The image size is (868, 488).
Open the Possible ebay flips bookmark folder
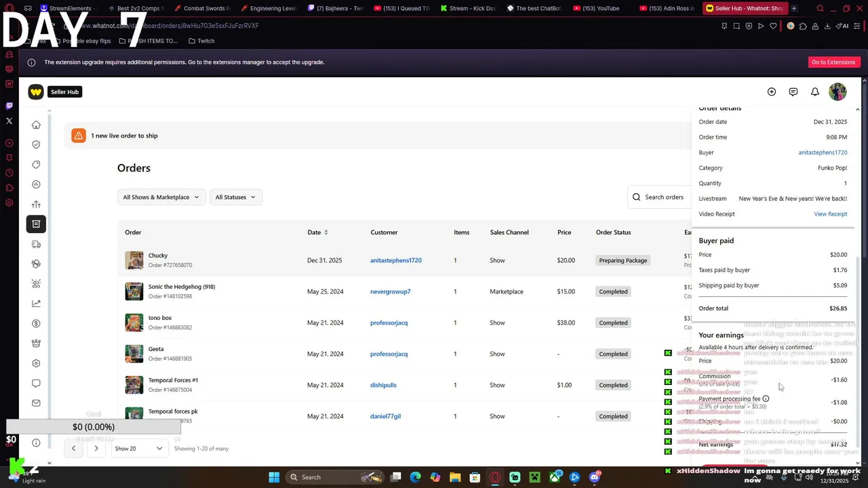(x=81, y=41)
